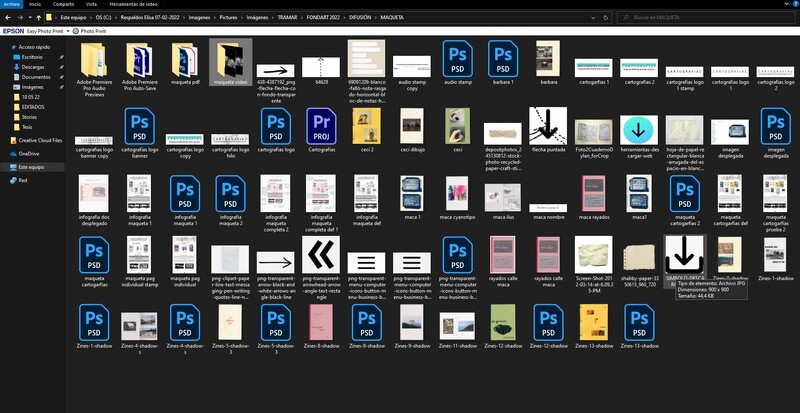Select OneDrive in the navigation pane
800x413 pixels.
pyautogui.click(x=29, y=154)
